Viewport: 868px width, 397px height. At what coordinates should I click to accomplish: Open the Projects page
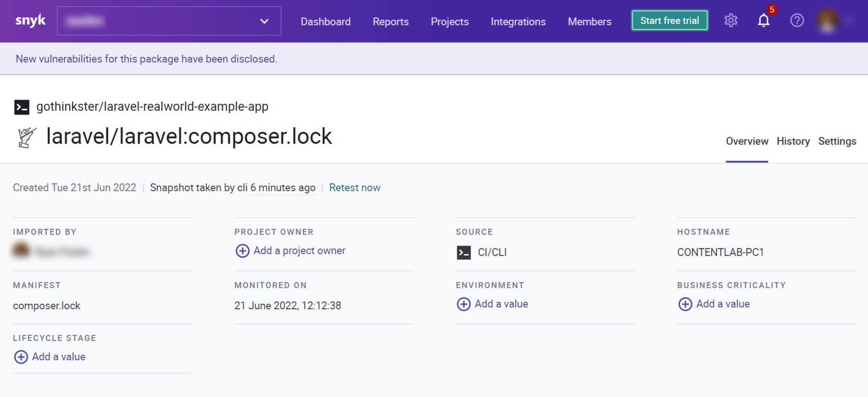point(450,21)
